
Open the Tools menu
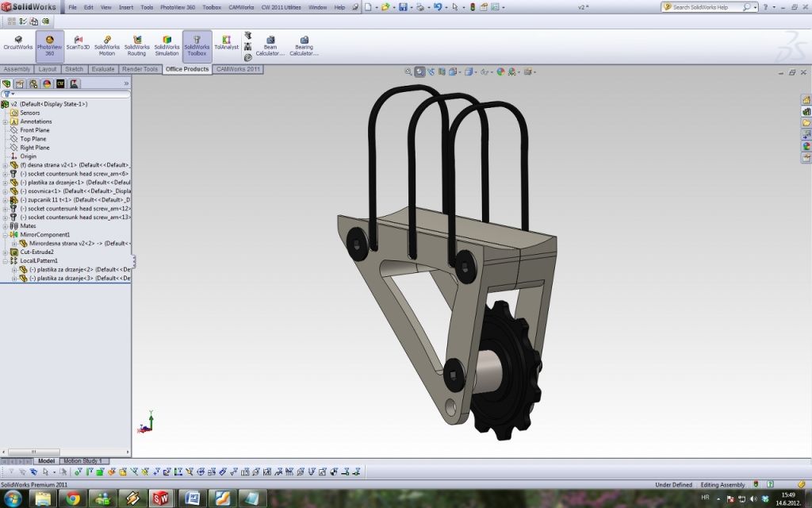point(147,7)
